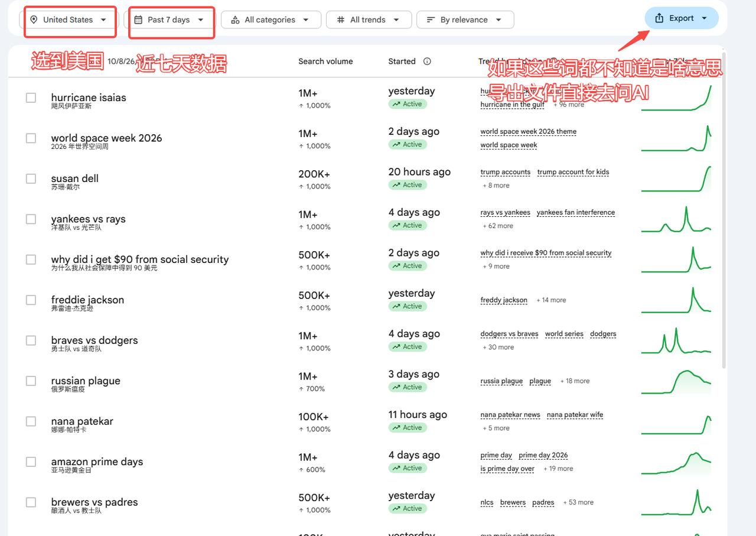Image resolution: width=756 pixels, height=536 pixels.
Task: Click the trend graph for yankees vs rays
Action: coord(676,219)
